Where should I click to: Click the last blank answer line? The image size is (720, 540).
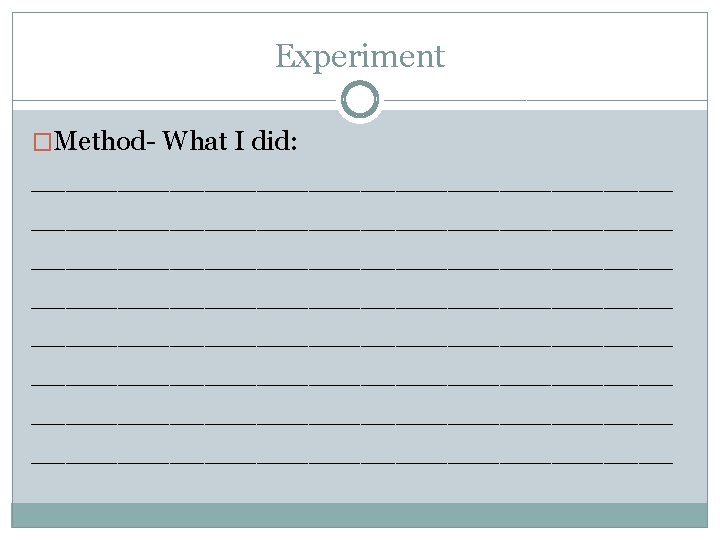tap(352, 461)
